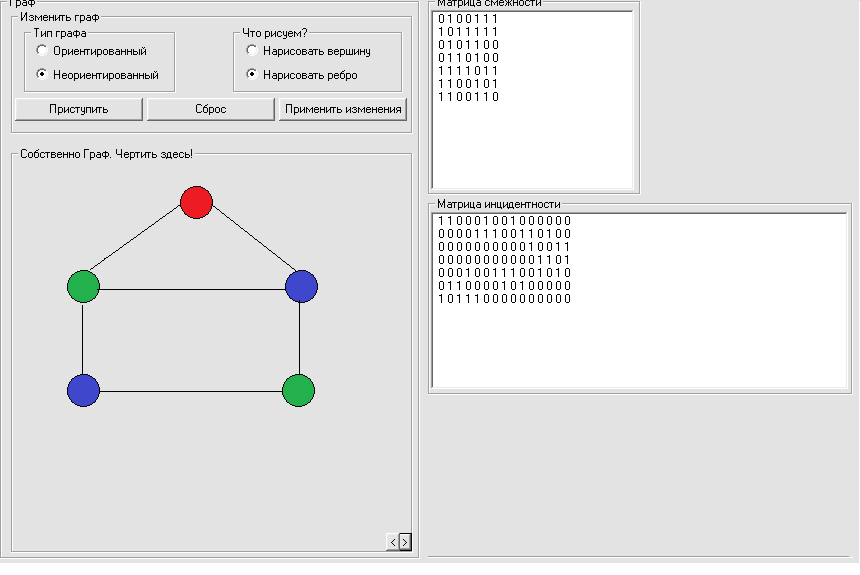860x575 pixels.
Task: Click the Сброс reset button
Action: pyautogui.click(x=210, y=109)
